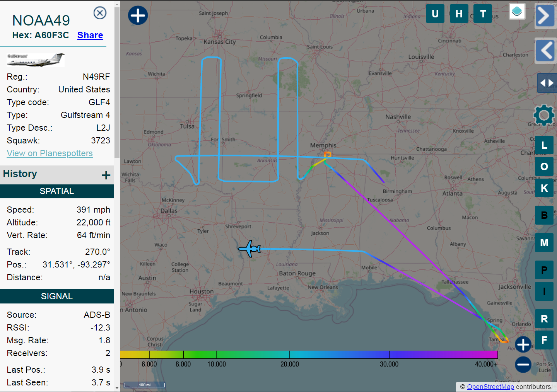Screen dimensions: 557x392
Task: Toggle the O map option button
Action: tap(544, 167)
